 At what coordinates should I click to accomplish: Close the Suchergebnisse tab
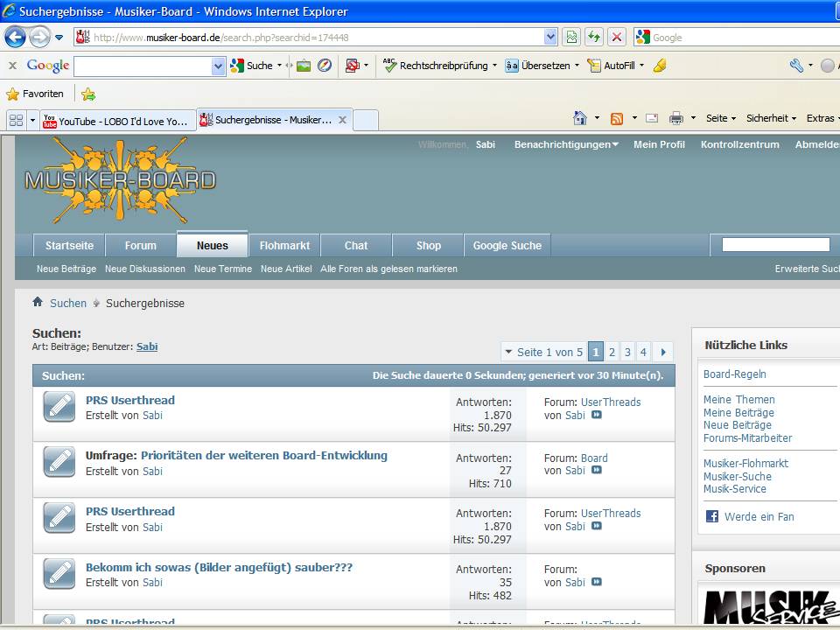coord(342,120)
